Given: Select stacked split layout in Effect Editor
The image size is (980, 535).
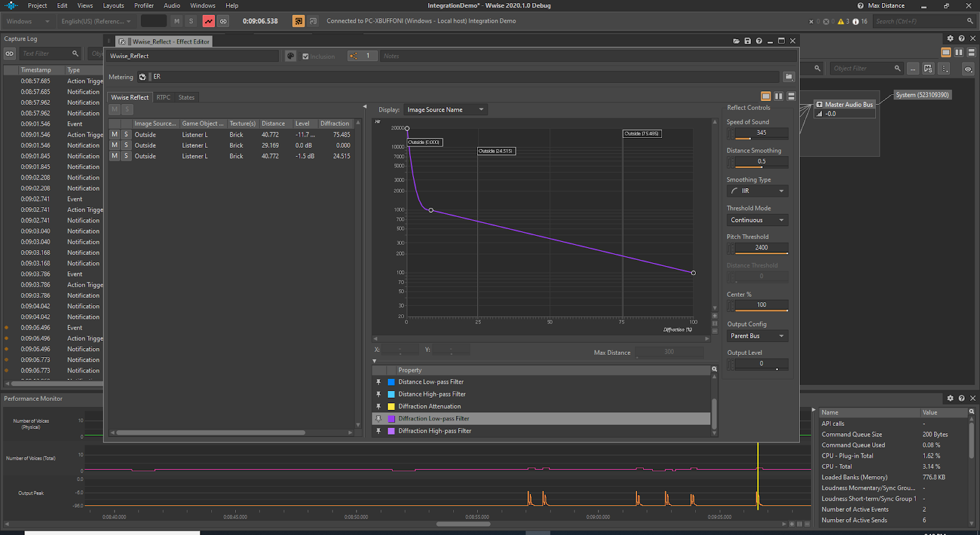Looking at the screenshot, I should pos(791,96).
